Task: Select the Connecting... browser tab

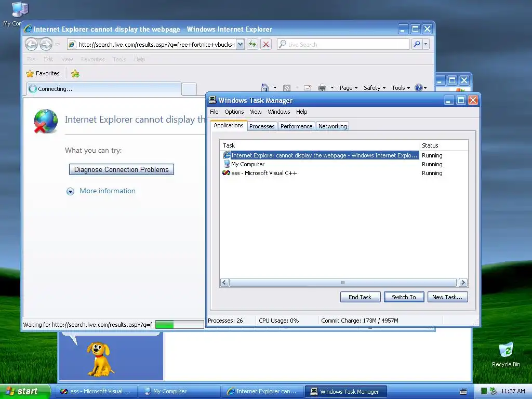Action: (104, 89)
